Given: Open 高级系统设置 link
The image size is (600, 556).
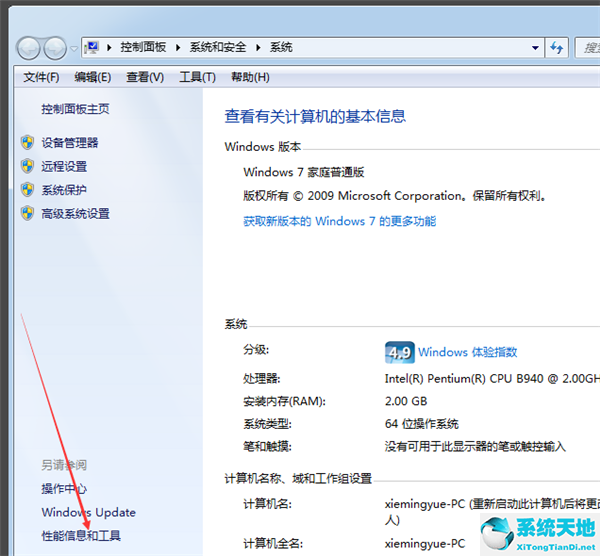Looking at the screenshot, I should [x=75, y=214].
